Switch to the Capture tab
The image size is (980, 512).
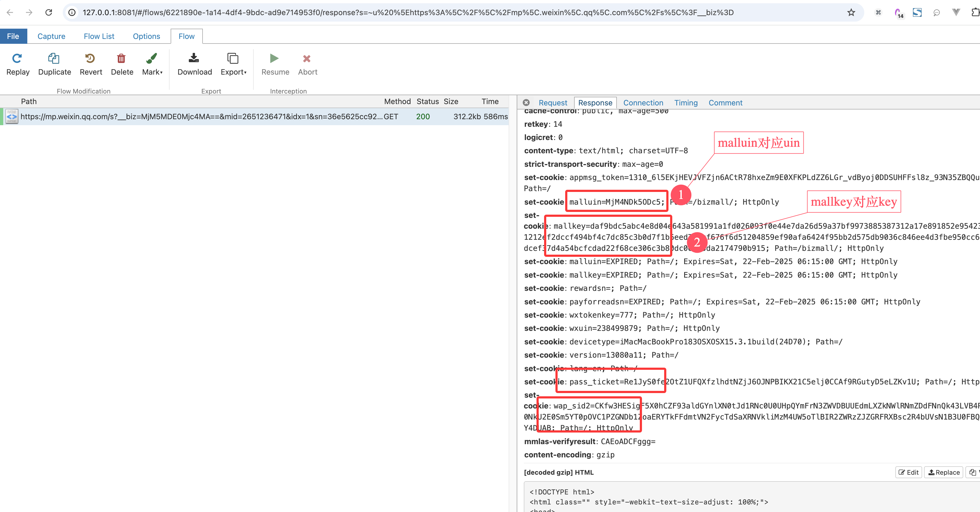click(x=51, y=36)
